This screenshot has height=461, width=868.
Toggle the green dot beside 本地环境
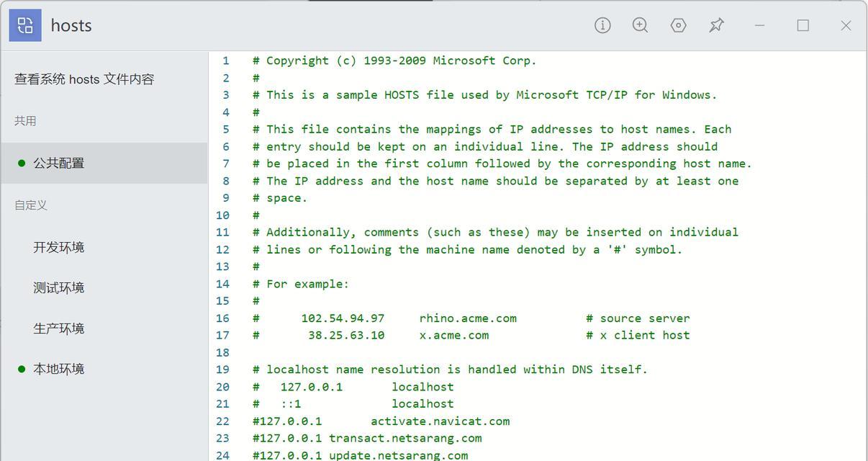coord(22,369)
